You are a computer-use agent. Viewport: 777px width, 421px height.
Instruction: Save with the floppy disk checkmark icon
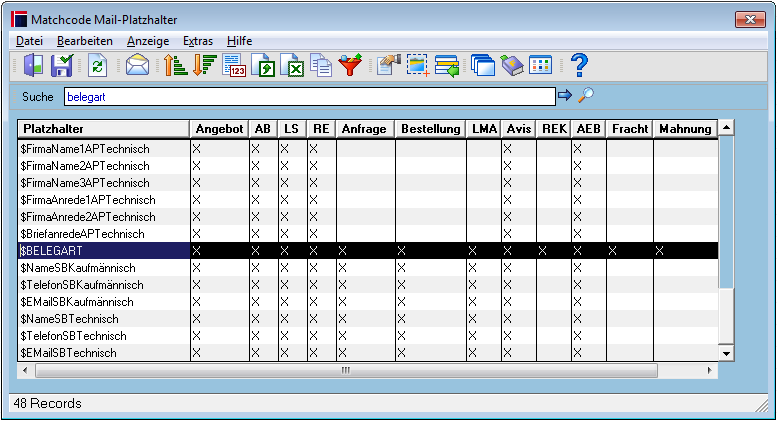[62, 65]
